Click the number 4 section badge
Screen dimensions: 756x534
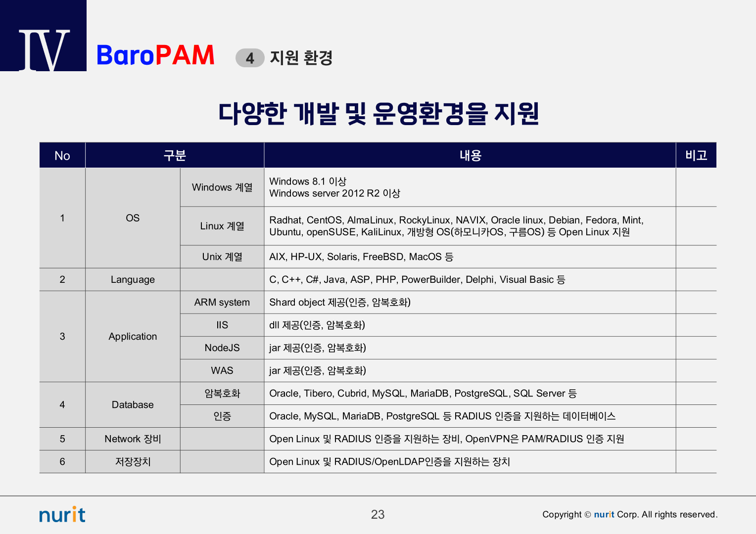[250, 58]
